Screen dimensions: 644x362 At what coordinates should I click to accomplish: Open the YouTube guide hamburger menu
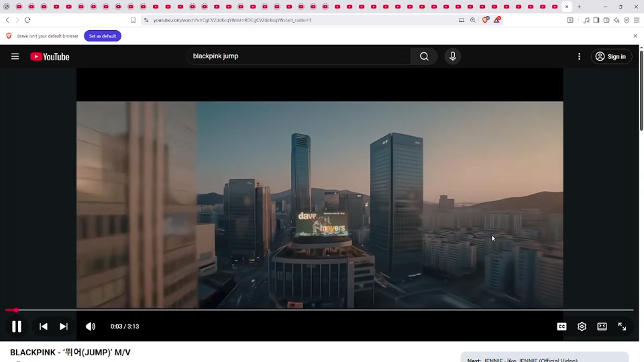coord(15,56)
